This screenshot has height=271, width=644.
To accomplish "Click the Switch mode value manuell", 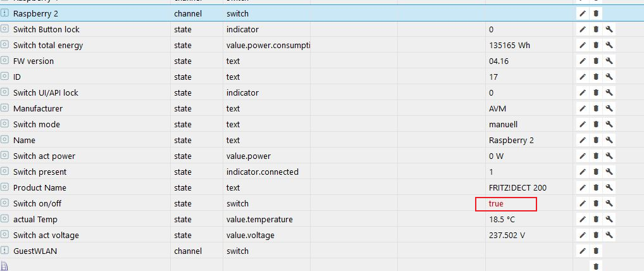I will (504, 125).
